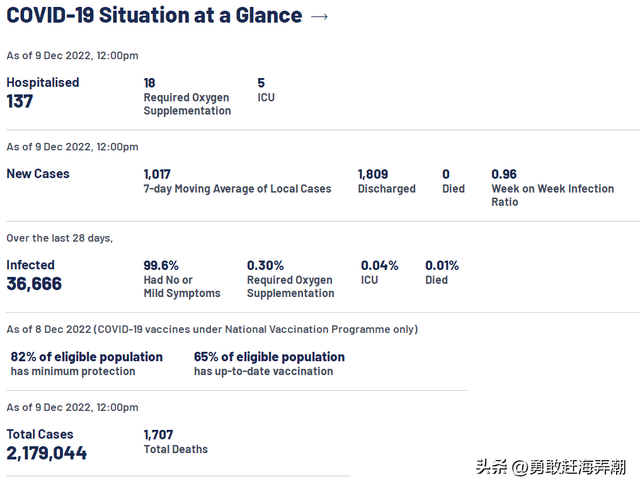
Task: Click the Toutiao watermark in the bottom corner
Action: [x=550, y=467]
